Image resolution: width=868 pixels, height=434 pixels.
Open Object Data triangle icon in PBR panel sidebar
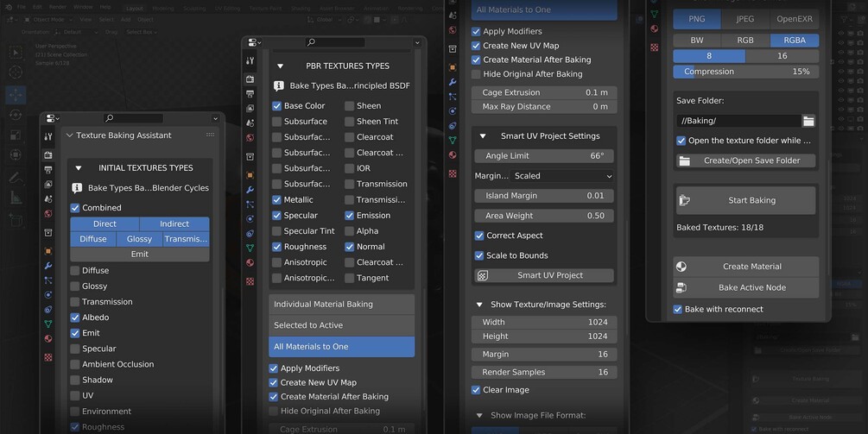pyautogui.click(x=250, y=248)
